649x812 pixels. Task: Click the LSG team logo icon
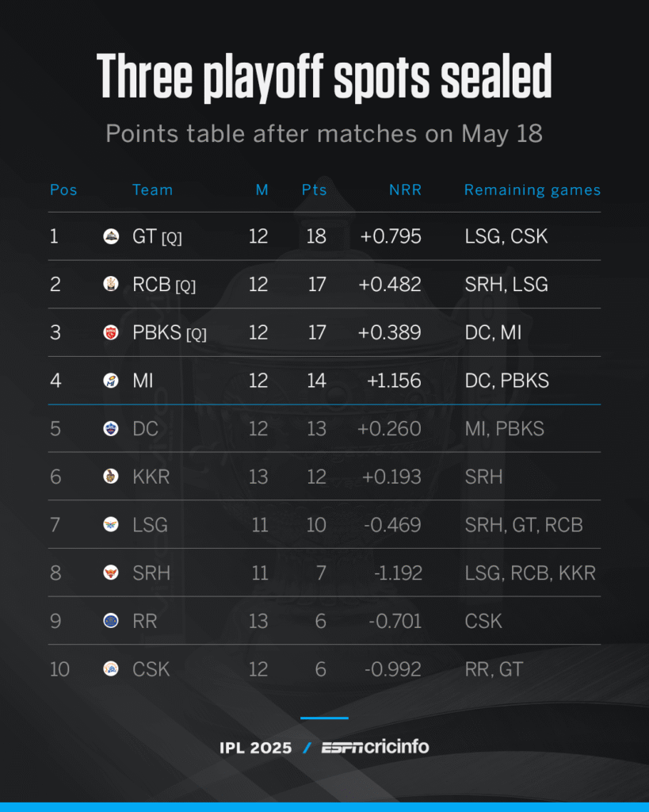(111, 525)
